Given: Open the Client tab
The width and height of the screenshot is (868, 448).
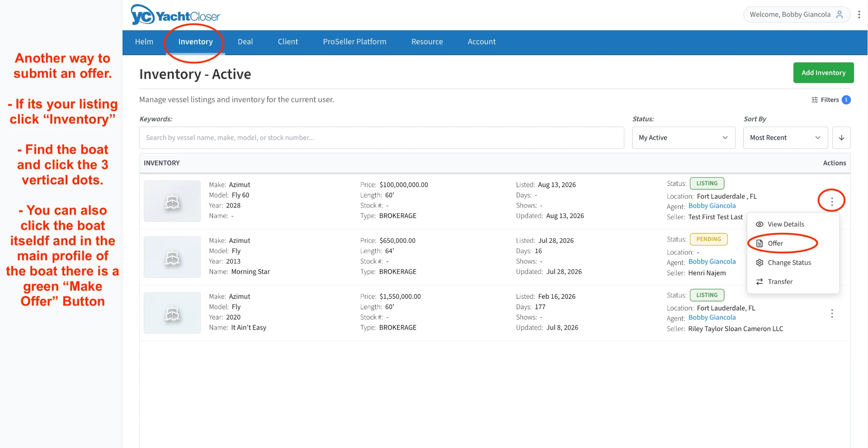Looking at the screenshot, I should (x=288, y=42).
